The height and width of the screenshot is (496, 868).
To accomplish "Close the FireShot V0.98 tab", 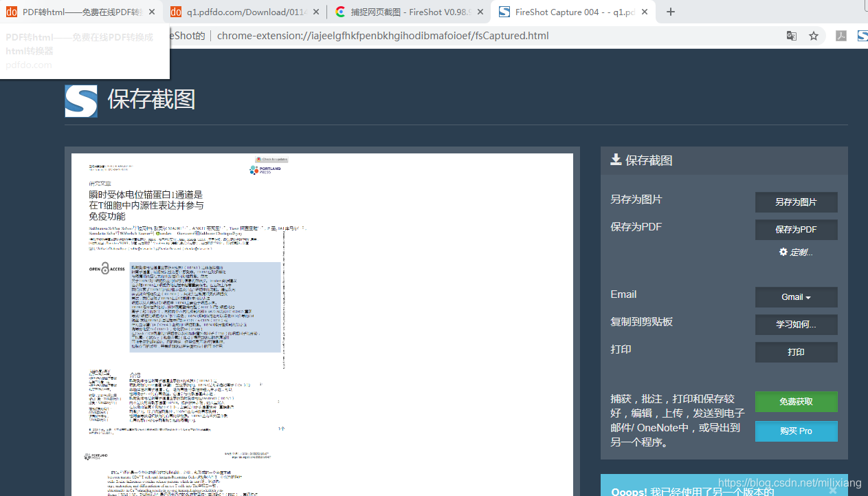I will tap(479, 12).
